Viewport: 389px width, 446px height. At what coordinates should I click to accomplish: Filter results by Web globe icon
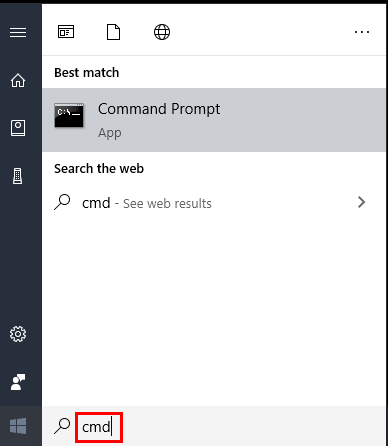click(x=162, y=32)
